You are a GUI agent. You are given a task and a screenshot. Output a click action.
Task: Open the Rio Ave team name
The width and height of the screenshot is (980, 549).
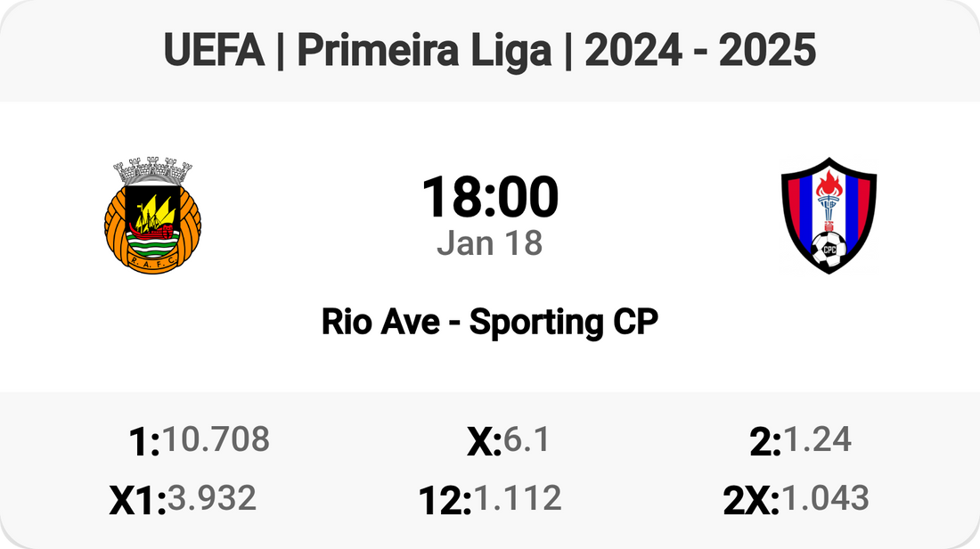click(x=380, y=322)
